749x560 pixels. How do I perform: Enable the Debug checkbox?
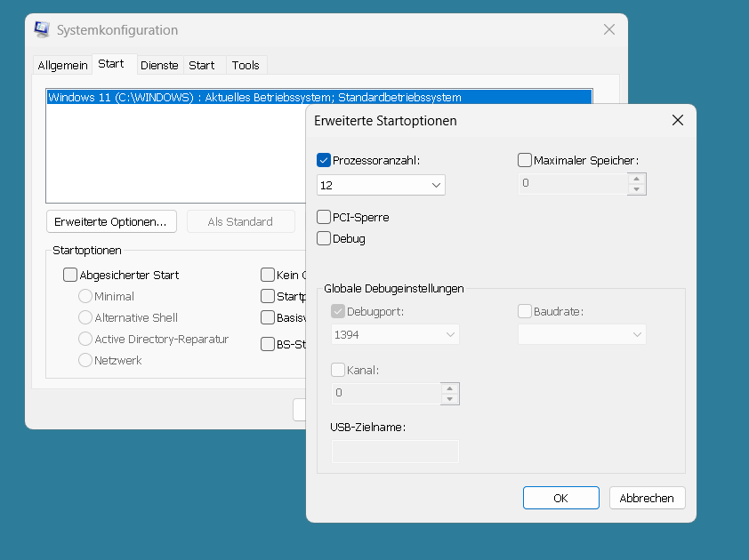point(324,238)
